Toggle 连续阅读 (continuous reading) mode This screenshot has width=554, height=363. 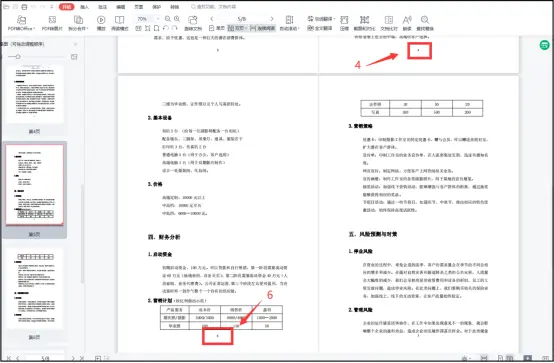click(263, 28)
